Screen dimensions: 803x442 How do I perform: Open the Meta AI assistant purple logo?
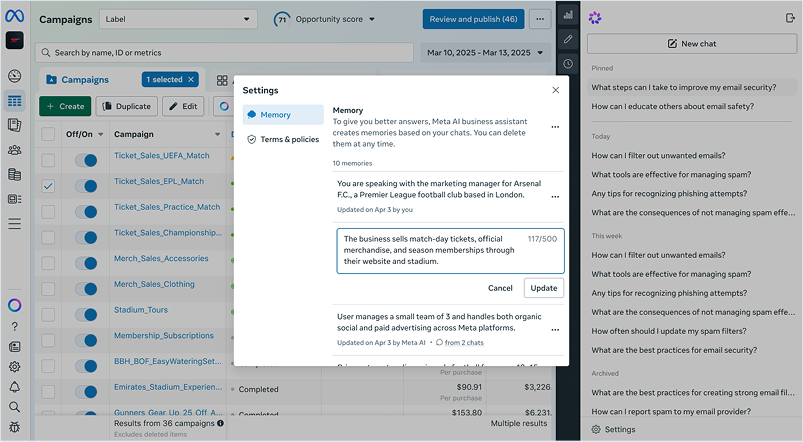tap(595, 18)
